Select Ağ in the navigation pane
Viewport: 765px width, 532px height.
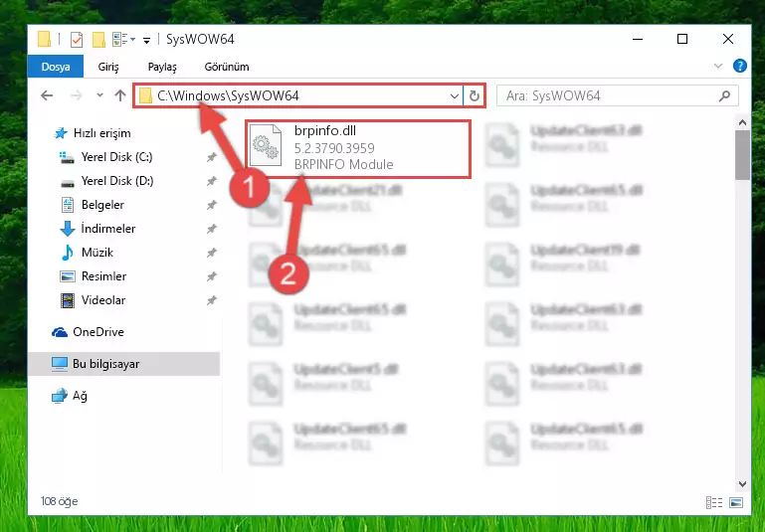pos(80,396)
